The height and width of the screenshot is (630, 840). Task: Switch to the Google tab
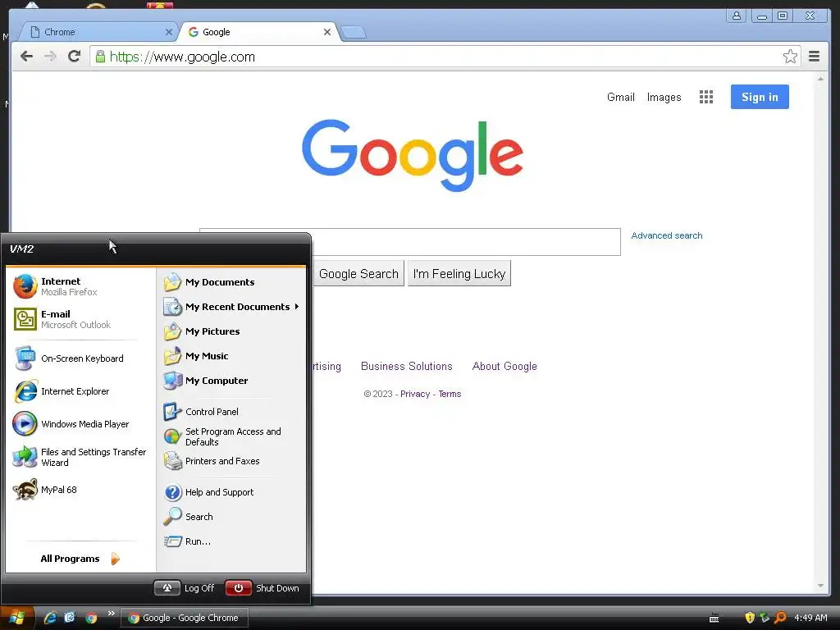click(258, 32)
